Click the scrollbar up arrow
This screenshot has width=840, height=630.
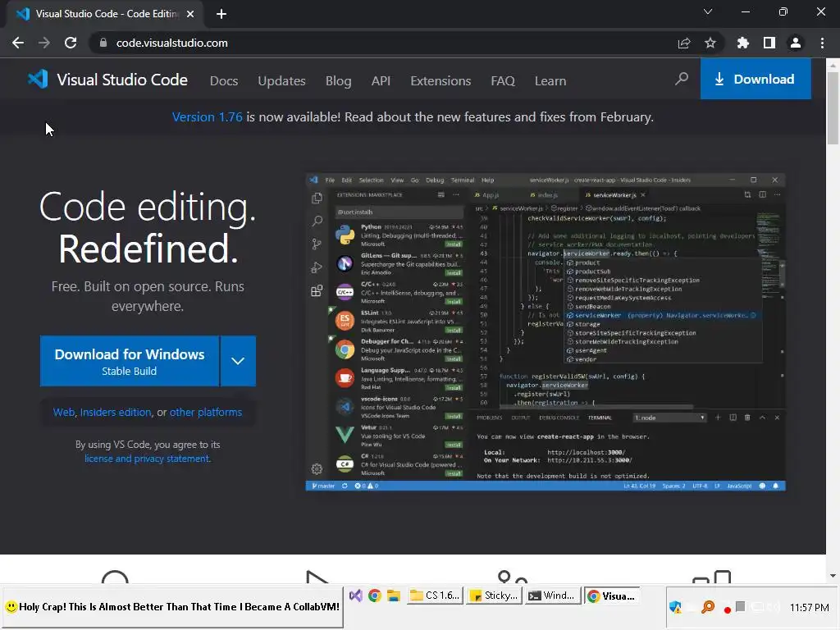click(x=833, y=66)
